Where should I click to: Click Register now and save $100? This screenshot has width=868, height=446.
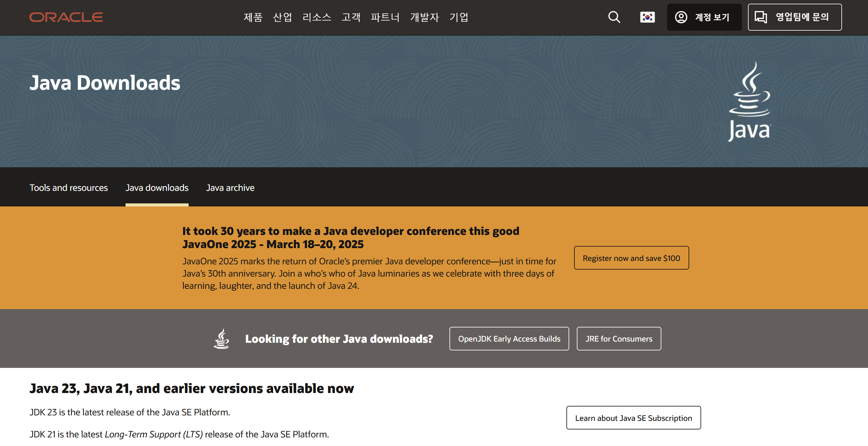coord(631,258)
